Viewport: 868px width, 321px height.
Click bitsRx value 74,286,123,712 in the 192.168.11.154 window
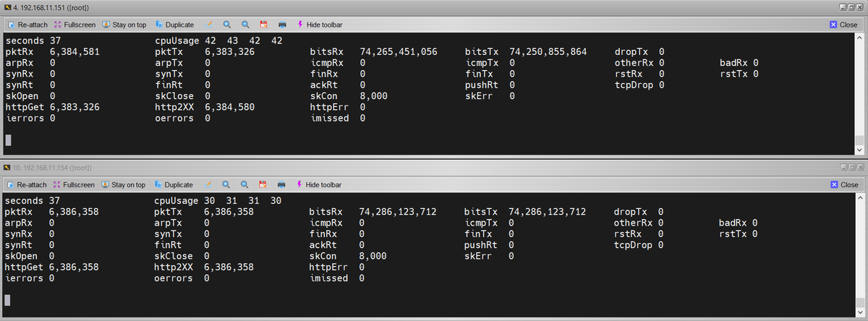[x=398, y=212]
